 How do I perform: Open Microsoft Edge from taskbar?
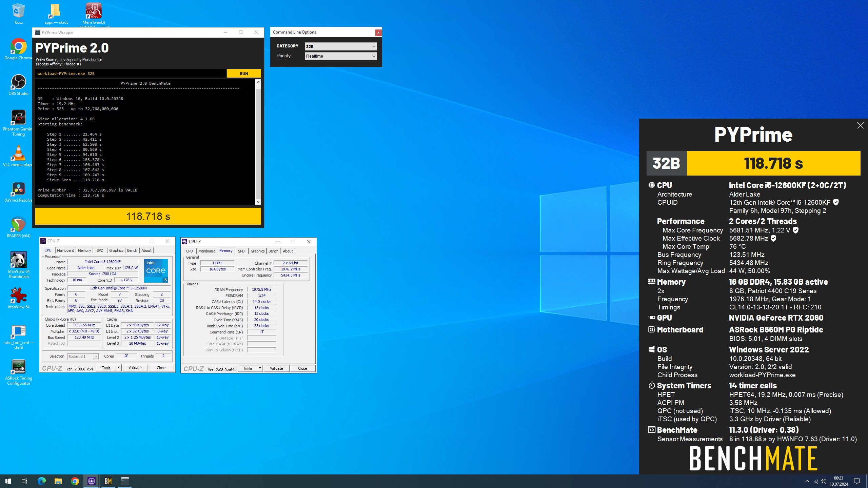pyautogui.click(x=41, y=481)
